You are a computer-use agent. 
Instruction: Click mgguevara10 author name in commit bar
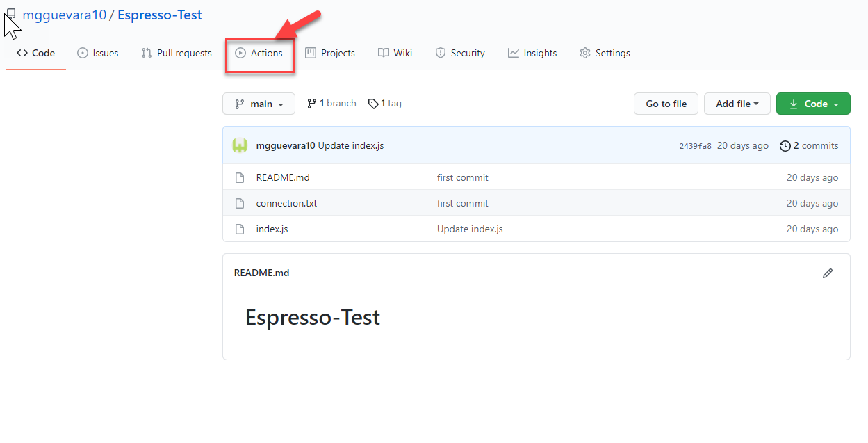286,146
